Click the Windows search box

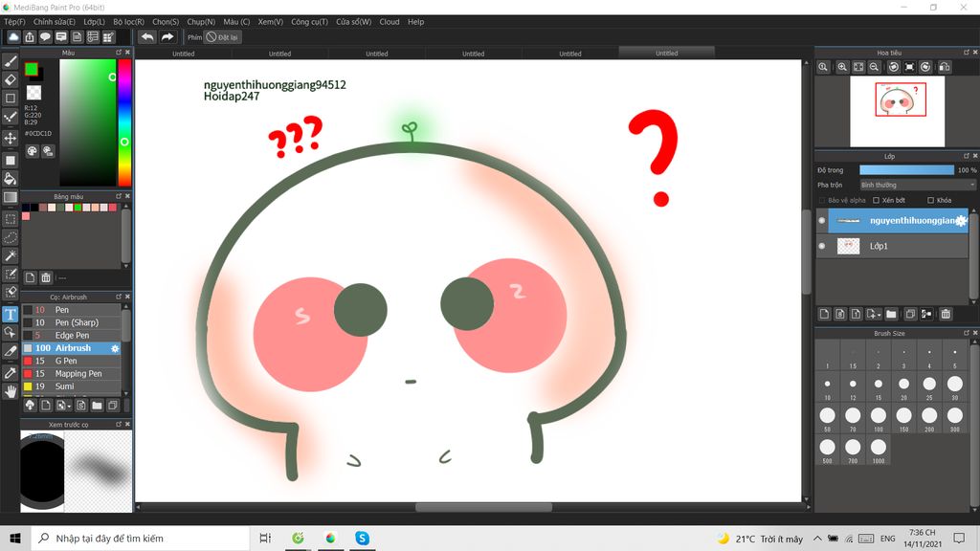pyautogui.click(x=140, y=538)
